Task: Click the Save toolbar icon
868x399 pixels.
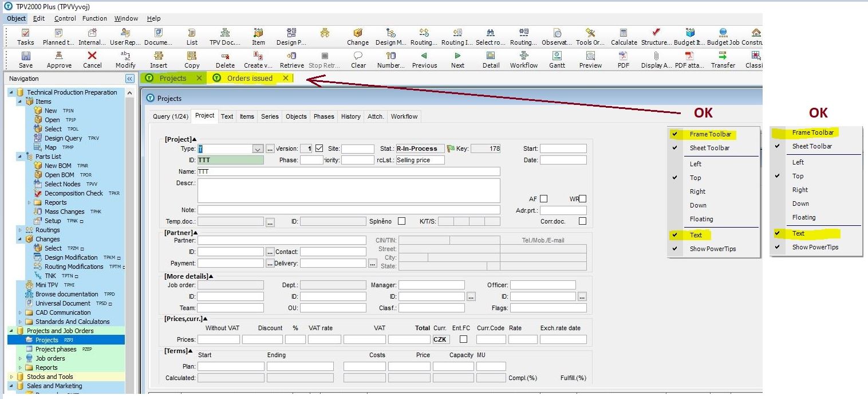Action: point(26,56)
